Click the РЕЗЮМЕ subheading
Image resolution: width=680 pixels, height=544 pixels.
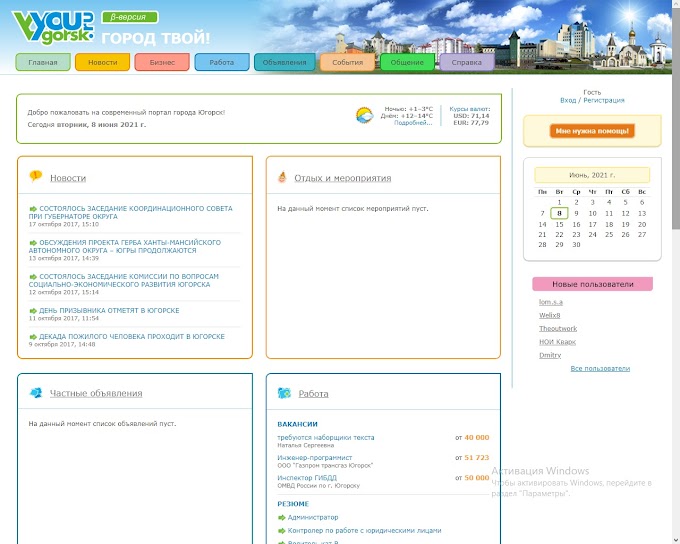(x=293, y=504)
